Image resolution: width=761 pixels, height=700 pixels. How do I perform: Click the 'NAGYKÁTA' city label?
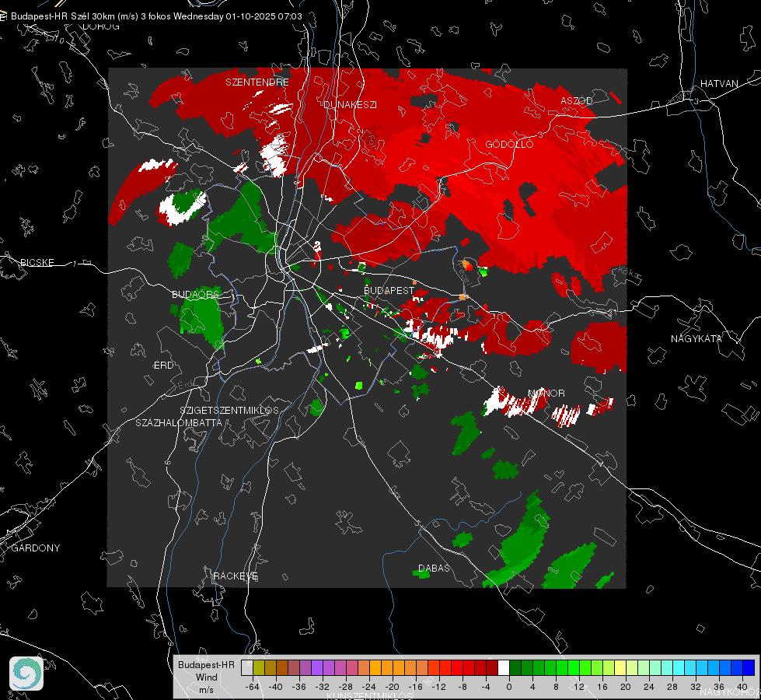click(696, 338)
